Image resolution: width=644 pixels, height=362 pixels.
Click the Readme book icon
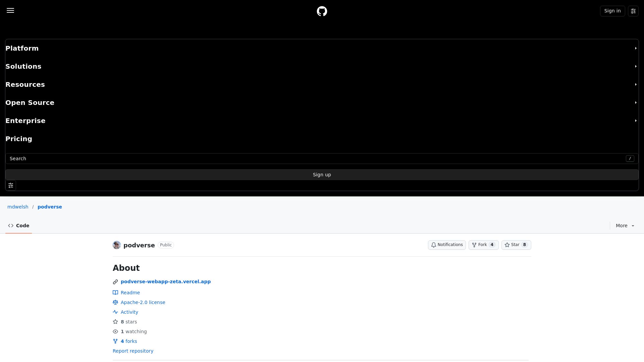coord(115,293)
